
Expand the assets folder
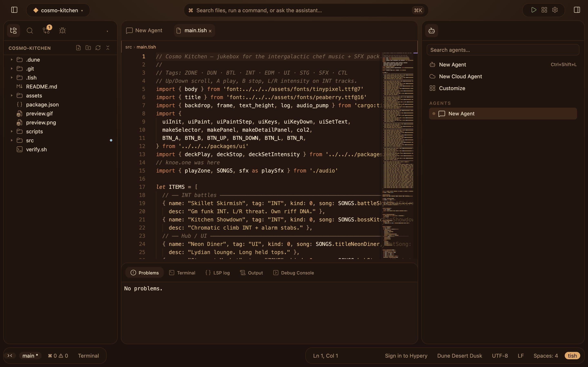pyautogui.click(x=34, y=96)
